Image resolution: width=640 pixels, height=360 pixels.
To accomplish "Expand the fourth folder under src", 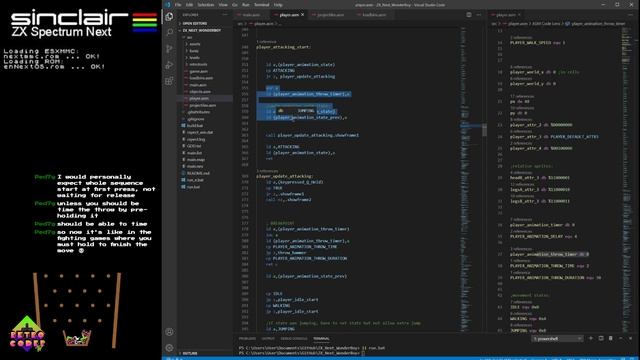I will (205, 64).
